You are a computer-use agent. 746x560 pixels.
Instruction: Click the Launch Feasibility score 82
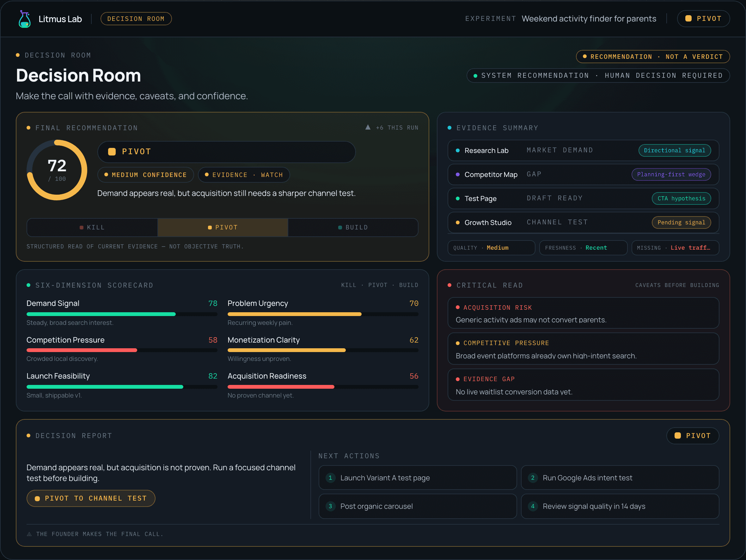pyautogui.click(x=213, y=376)
